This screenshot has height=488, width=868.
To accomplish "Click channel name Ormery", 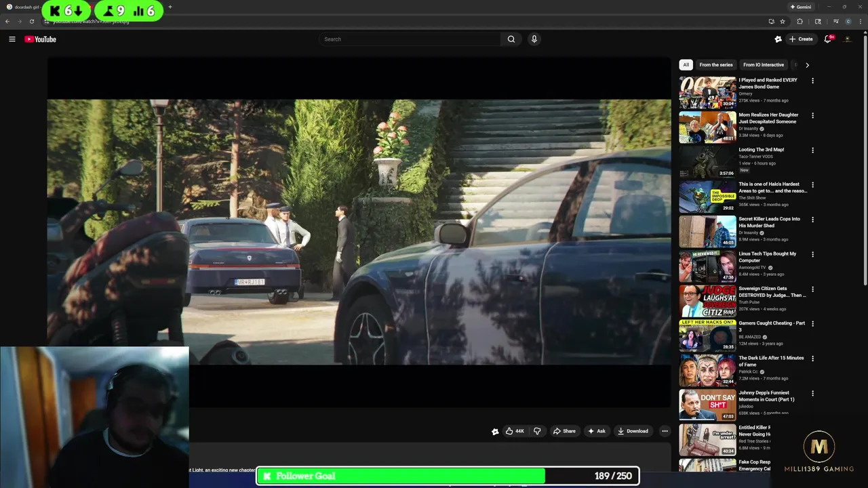I will 746,94.
